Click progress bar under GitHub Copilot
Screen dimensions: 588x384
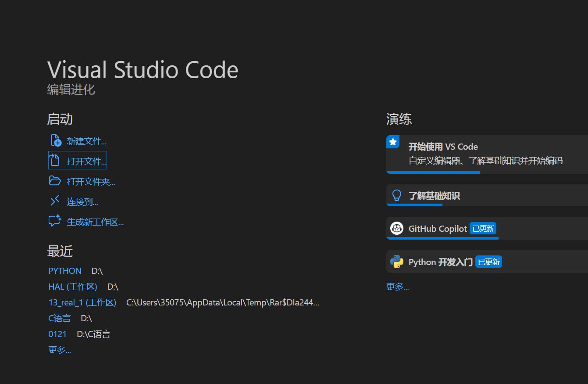point(442,238)
